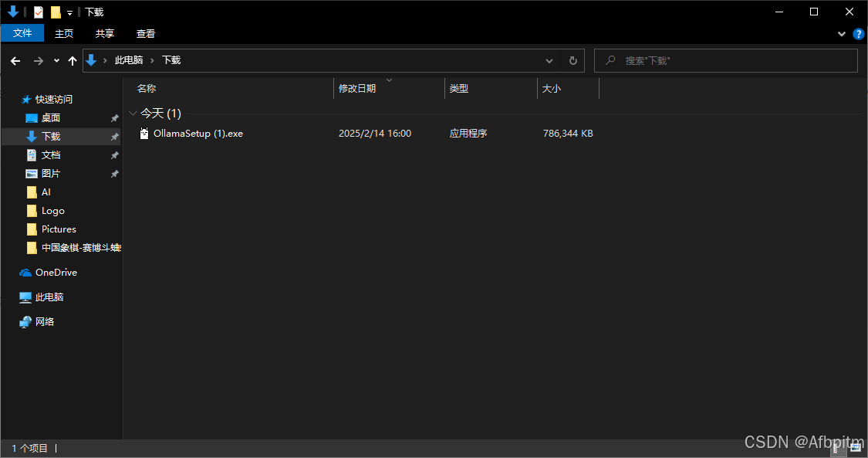Open the 文件 menu

point(22,33)
